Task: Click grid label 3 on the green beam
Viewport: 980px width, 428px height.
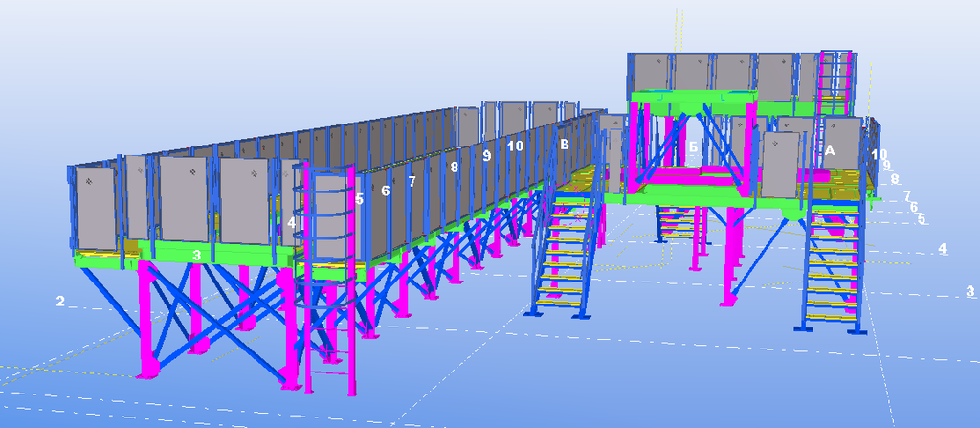Action: click(196, 255)
